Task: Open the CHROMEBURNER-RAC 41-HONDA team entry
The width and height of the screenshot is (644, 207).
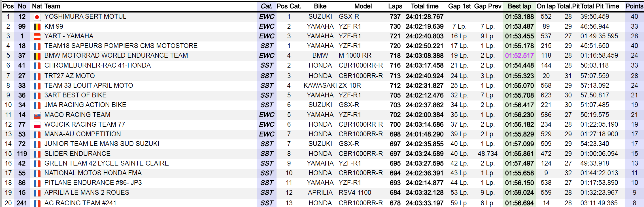Action: [x=97, y=65]
